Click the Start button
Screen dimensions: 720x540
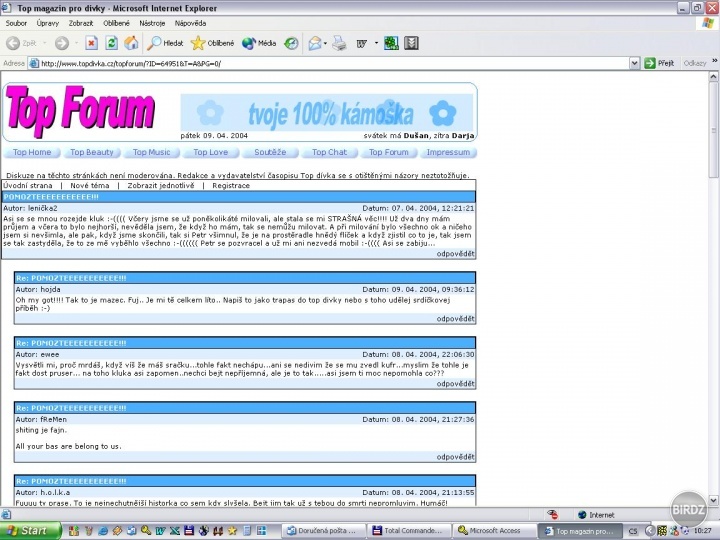point(30,531)
